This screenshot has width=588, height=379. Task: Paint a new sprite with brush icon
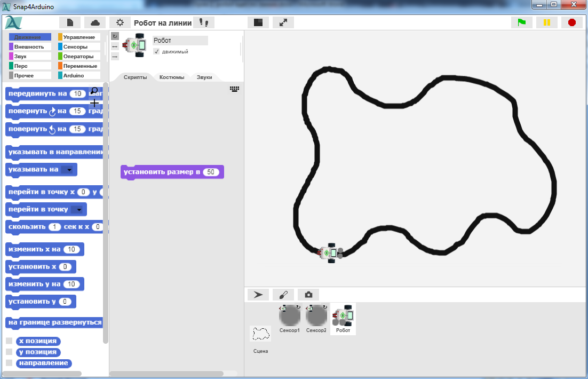pos(283,295)
